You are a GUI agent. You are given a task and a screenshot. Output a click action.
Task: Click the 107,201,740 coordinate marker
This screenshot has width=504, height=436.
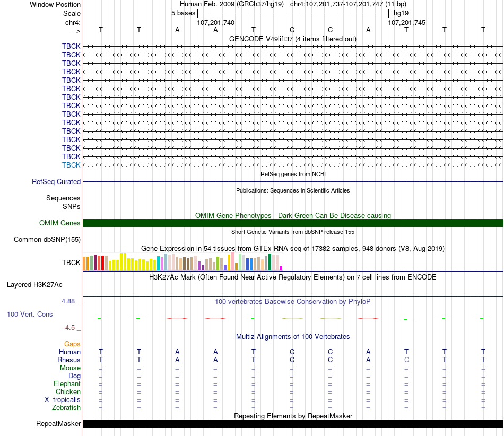pos(216,22)
